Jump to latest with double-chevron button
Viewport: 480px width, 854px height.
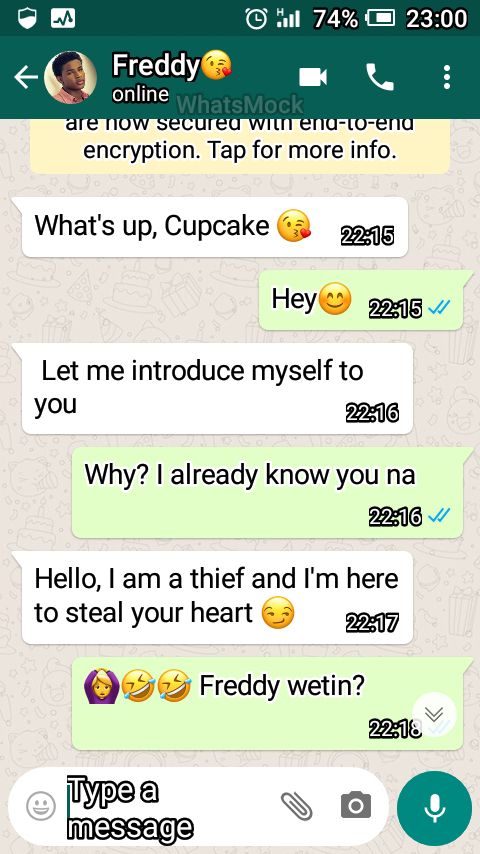[x=434, y=714]
